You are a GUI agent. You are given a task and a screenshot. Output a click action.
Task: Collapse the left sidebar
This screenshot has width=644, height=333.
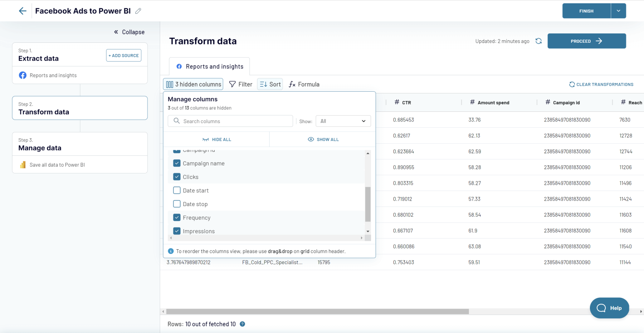pos(129,32)
